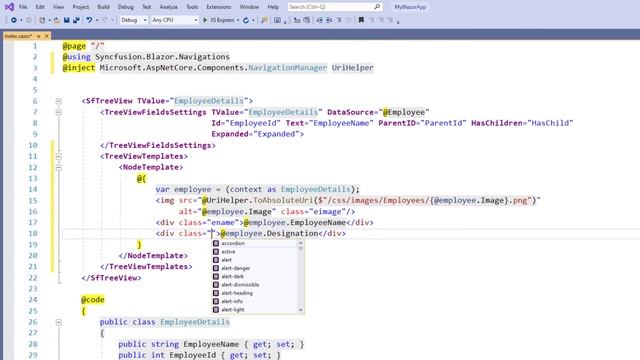Click IntelliSense list scroll-down arrow
This screenshot has height=360, width=640.
(x=301, y=310)
